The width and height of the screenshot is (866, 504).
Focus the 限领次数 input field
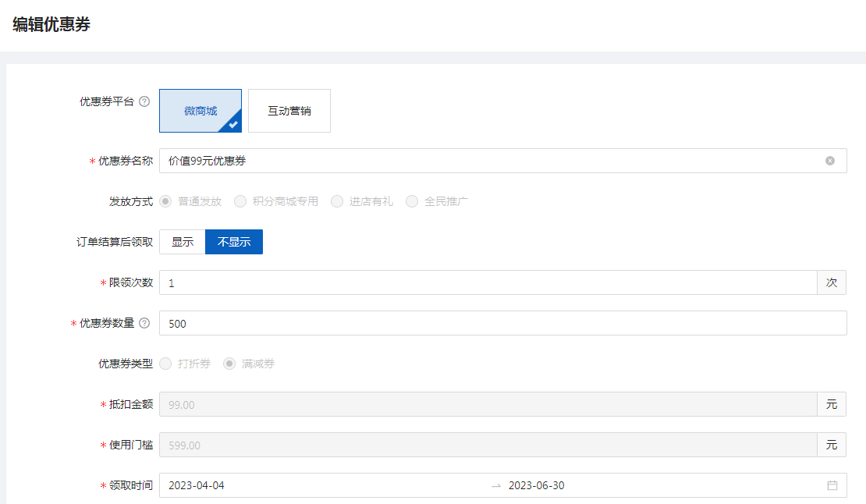point(488,282)
